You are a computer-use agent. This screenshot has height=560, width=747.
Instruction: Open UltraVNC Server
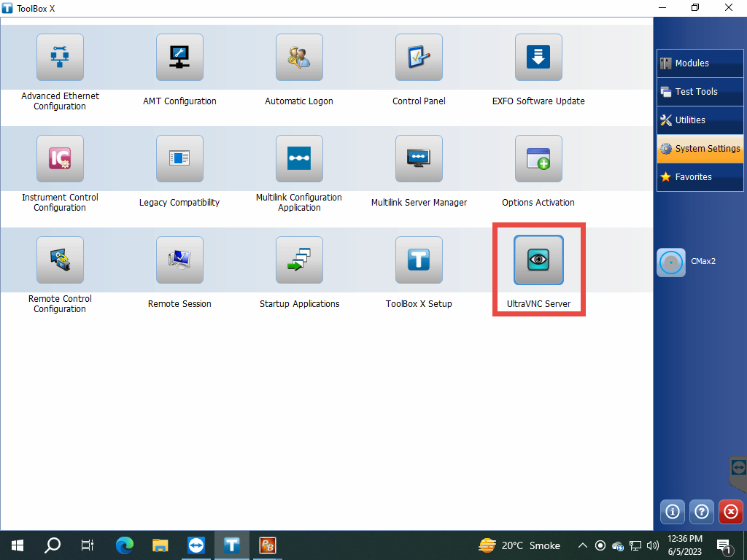(x=538, y=260)
